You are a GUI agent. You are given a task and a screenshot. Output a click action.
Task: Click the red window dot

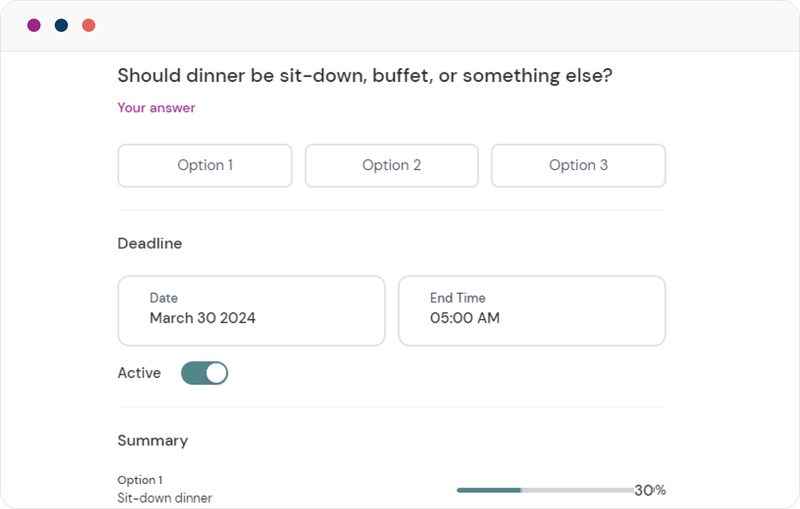pos(89,25)
